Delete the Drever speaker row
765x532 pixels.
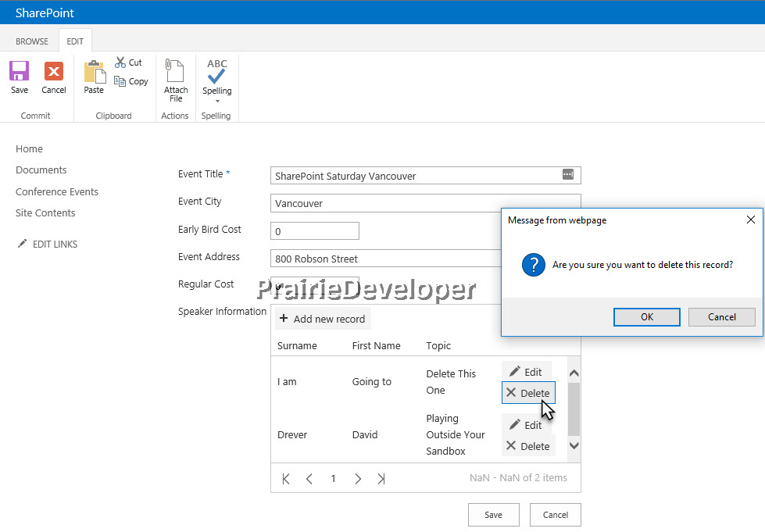coord(528,446)
